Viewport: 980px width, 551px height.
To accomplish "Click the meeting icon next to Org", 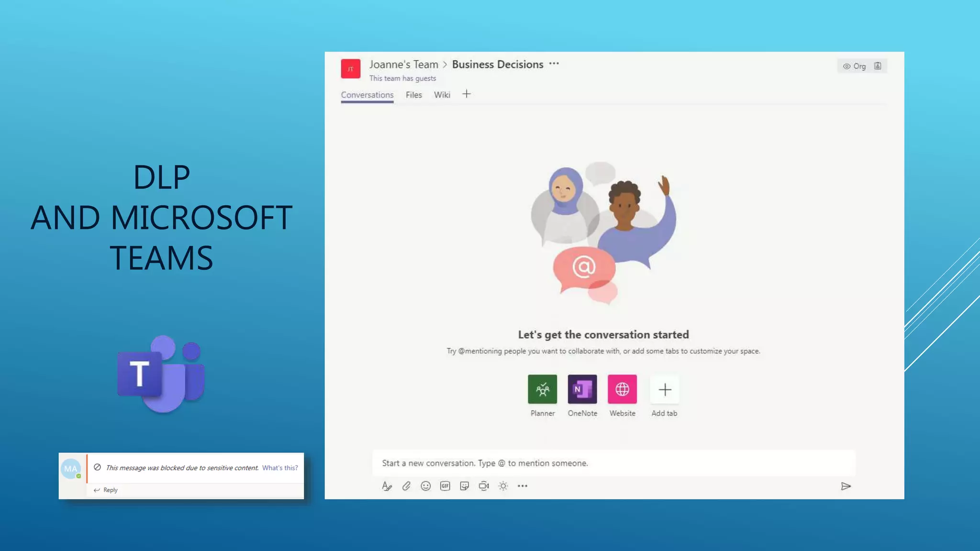I will point(878,66).
